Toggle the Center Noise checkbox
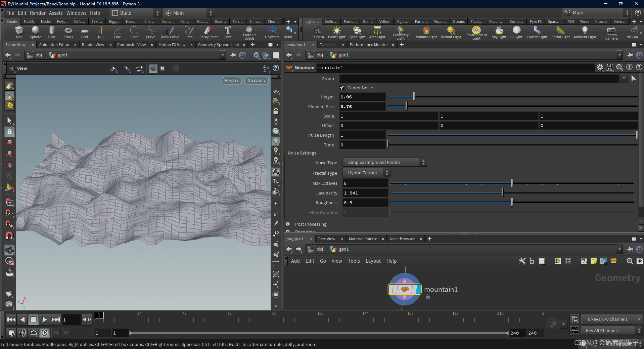Screen dimensions: 644x349 [x=342, y=88]
